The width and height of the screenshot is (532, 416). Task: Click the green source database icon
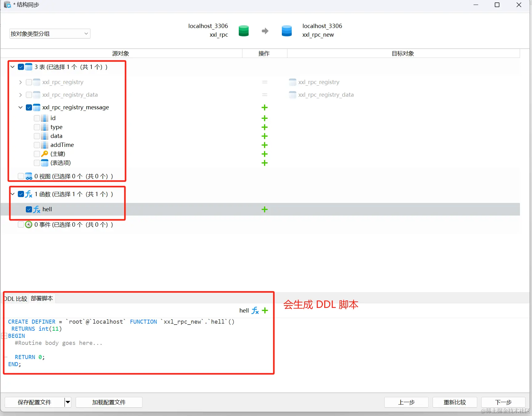[243, 31]
